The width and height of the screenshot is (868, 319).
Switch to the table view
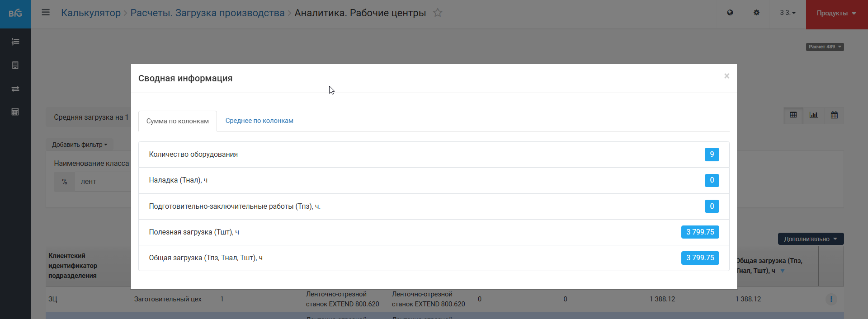(x=793, y=115)
